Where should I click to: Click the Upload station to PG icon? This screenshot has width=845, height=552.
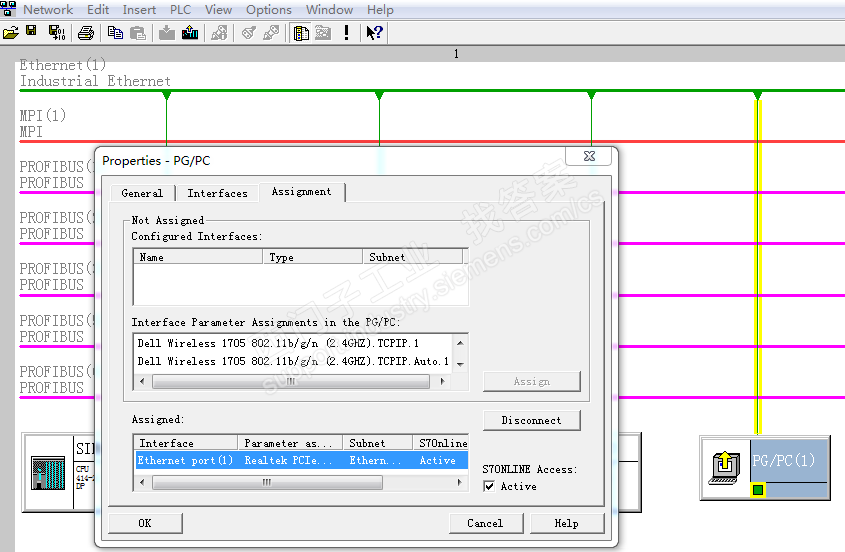[x=190, y=33]
